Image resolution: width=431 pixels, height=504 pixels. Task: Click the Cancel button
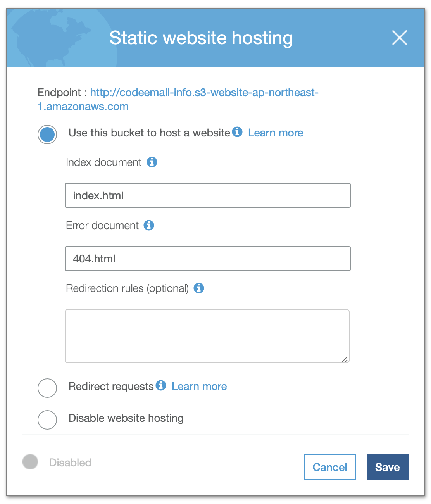(x=330, y=467)
